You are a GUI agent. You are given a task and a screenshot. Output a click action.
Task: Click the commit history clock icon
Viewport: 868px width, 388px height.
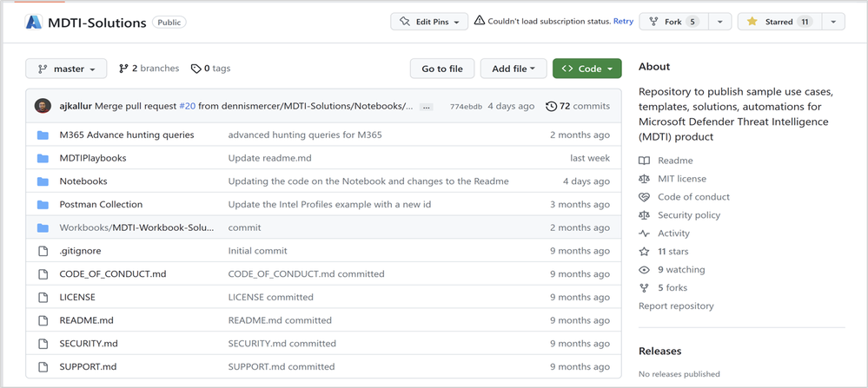[x=551, y=106]
